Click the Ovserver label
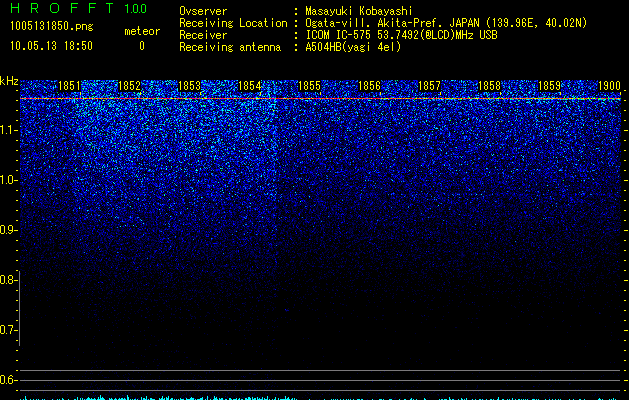629x400 pixels. click(x=203, y=11)
